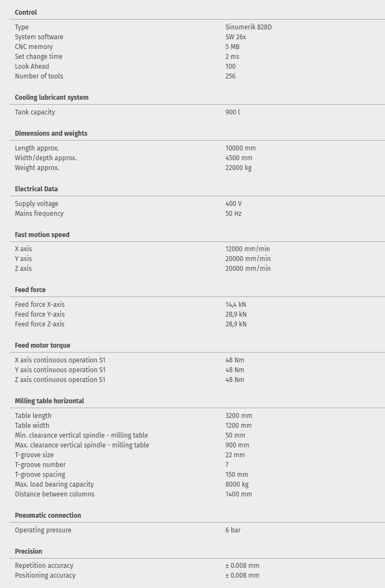This screenshot has width=385, height=588.
Task: Select the Feed force X-axis 14,4 kN value
Action: pyautogui.click(x=236, y=305)
